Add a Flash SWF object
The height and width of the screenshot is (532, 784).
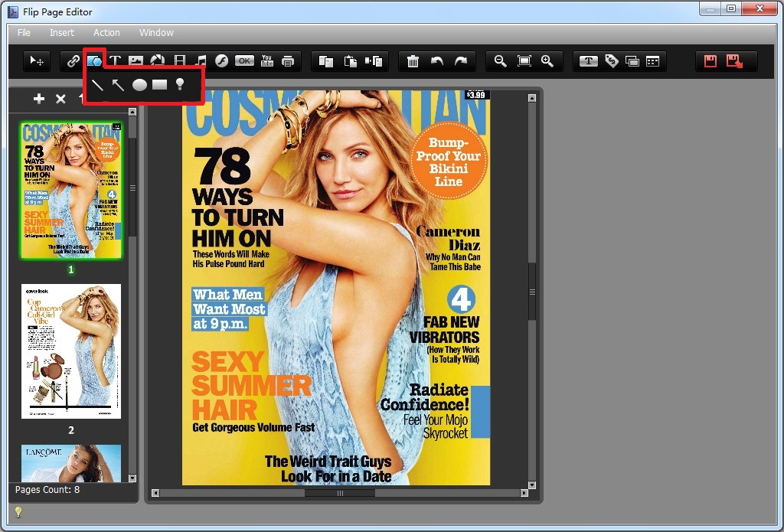coord(221,61)
